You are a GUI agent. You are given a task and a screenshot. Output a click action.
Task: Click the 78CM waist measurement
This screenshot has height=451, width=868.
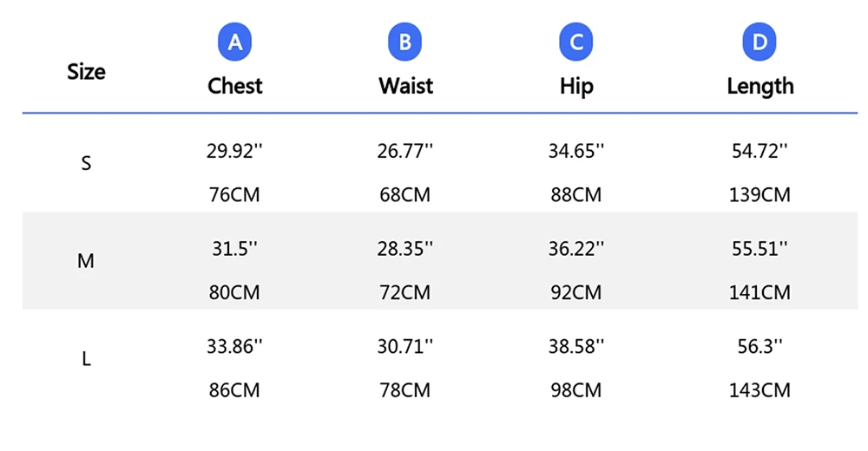(405, 390)
